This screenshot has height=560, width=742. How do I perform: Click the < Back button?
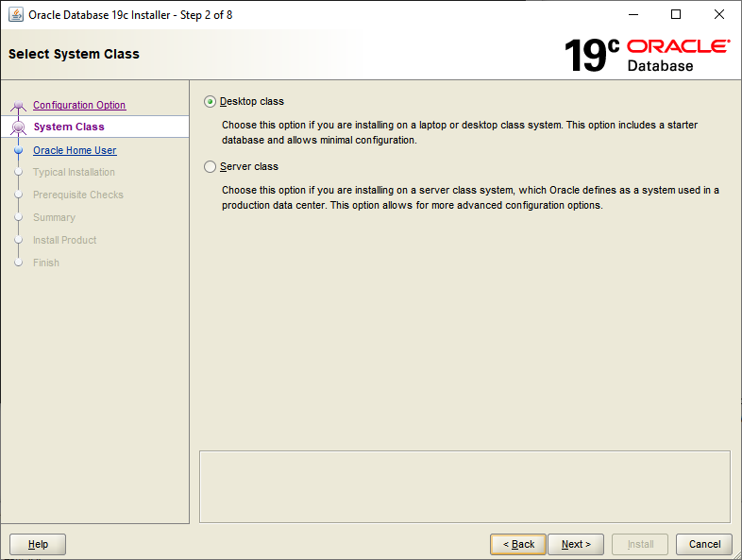(518, 544)
